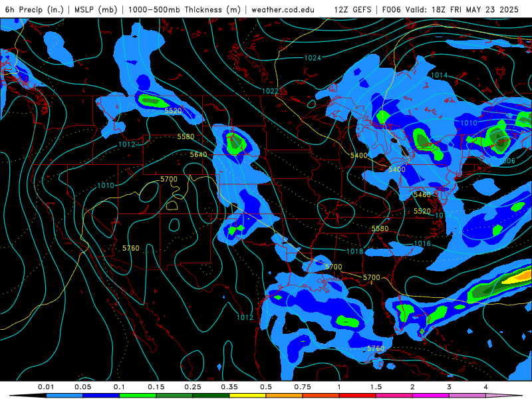Click the 1022 isobar label

pyautogui.click(x=271, y=91)
